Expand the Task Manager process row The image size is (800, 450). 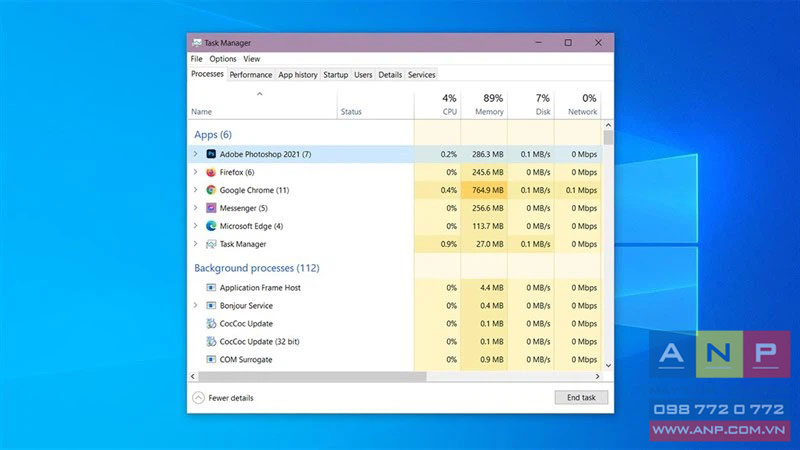195,244
